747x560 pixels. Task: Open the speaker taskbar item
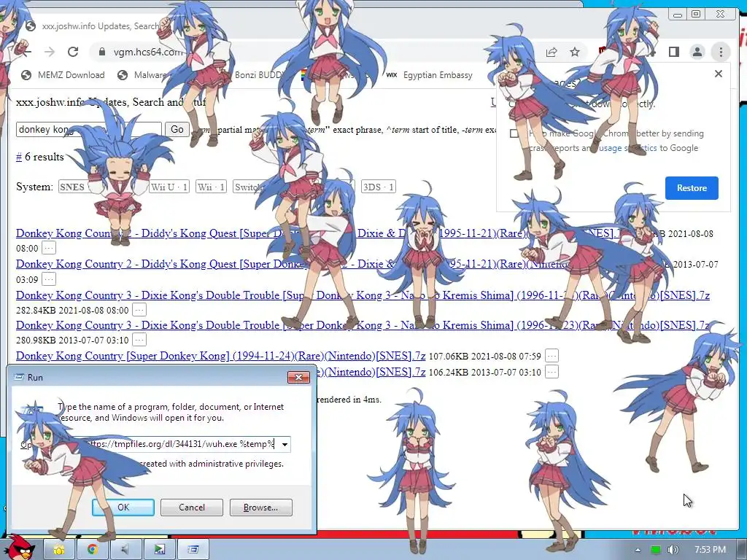[x=125, y=550]
